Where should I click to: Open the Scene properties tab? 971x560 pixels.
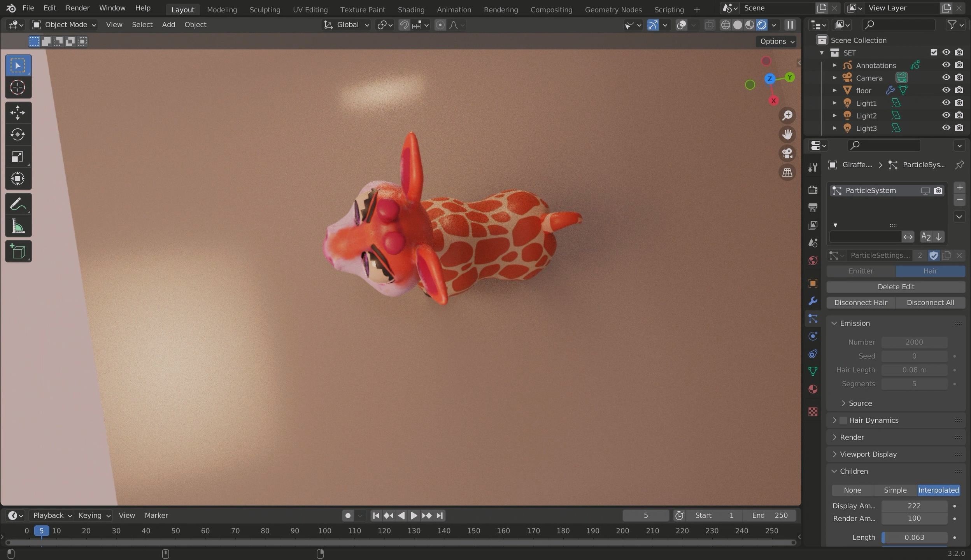coord(813,243)
